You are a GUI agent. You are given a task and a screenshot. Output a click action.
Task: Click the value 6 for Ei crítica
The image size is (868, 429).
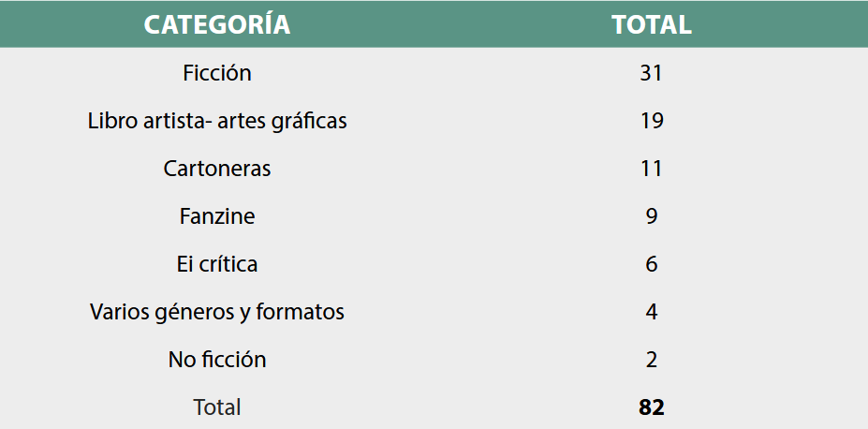652,264
